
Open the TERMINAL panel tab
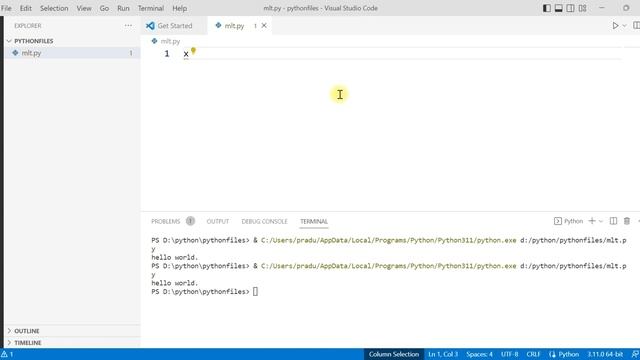[x=314, y=221]
